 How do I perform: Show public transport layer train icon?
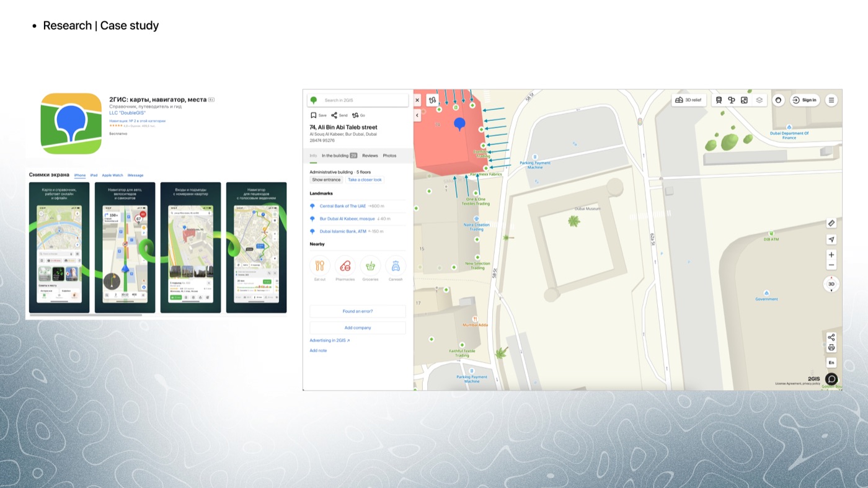click(719, 100)
